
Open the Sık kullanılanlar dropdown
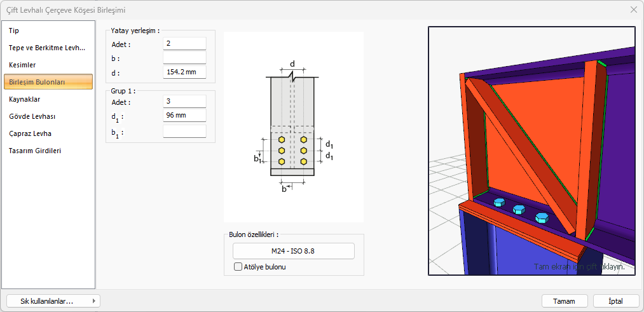(x=53, y=301)
